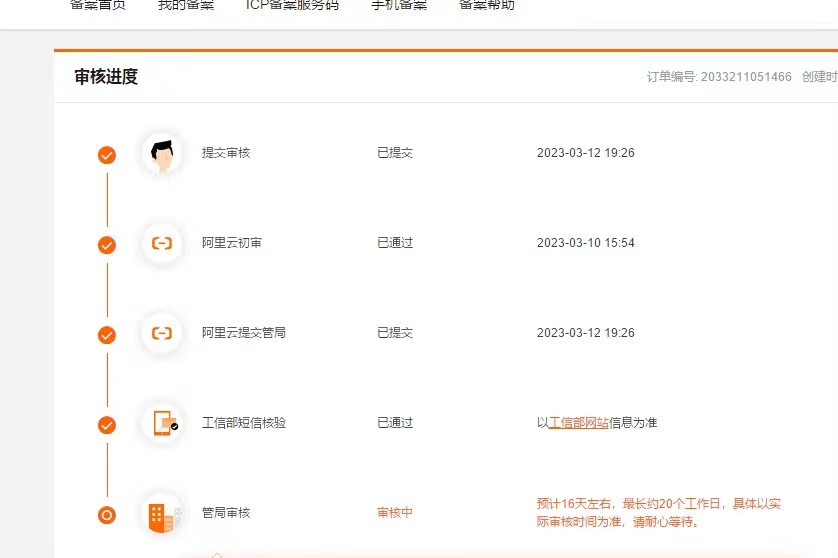Screen dimensions: 838x558
Task: Click the 审核进度 heading
Action: (x=106, y=77)
